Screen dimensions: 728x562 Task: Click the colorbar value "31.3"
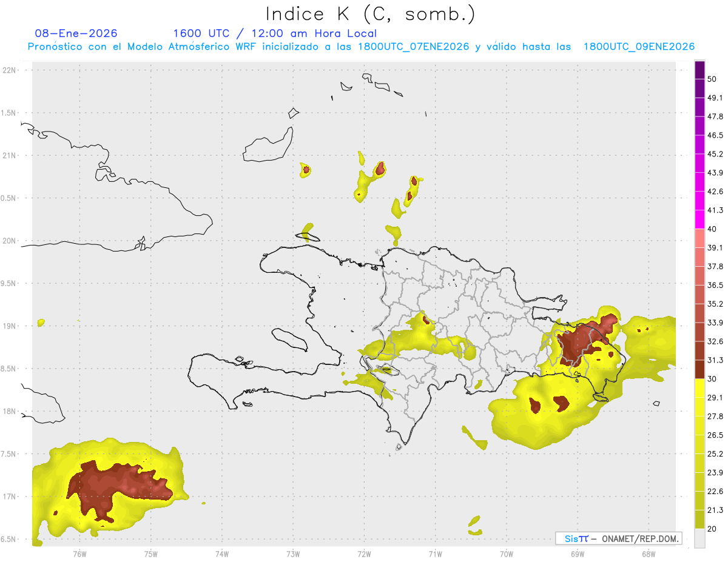(715, 360)
